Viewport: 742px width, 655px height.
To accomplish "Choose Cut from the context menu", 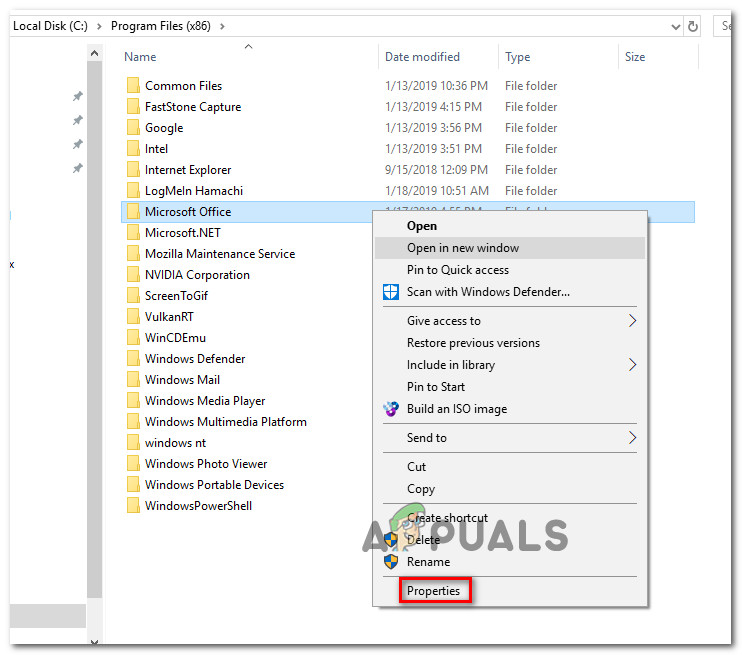I will [510, 467].
